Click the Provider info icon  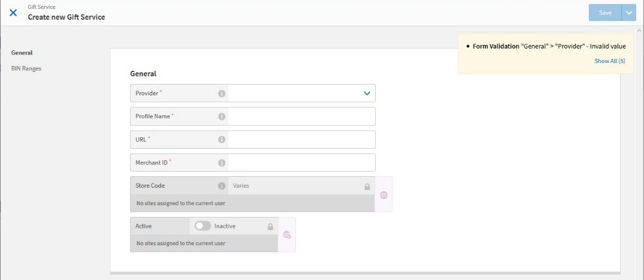coord(221,94)
